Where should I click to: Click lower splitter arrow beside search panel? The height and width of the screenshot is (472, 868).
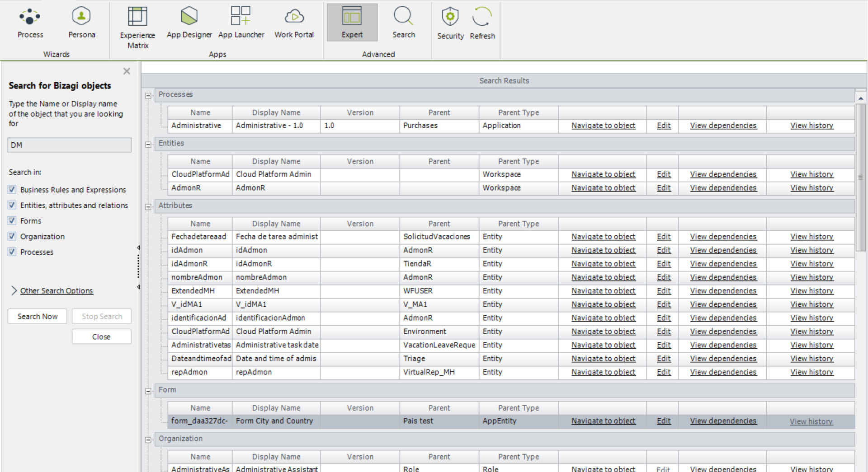138,287
